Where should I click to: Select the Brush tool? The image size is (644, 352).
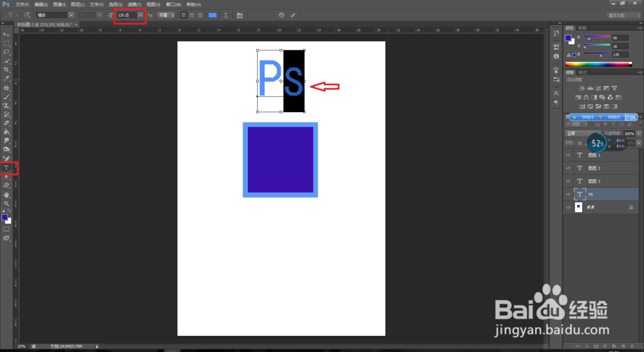6,97
